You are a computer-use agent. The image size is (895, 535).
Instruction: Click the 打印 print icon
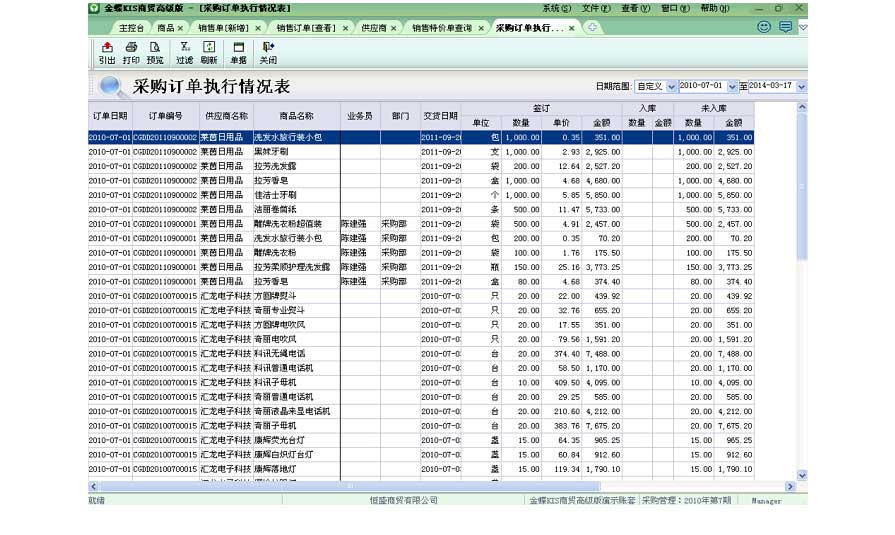tap(131, 52)
